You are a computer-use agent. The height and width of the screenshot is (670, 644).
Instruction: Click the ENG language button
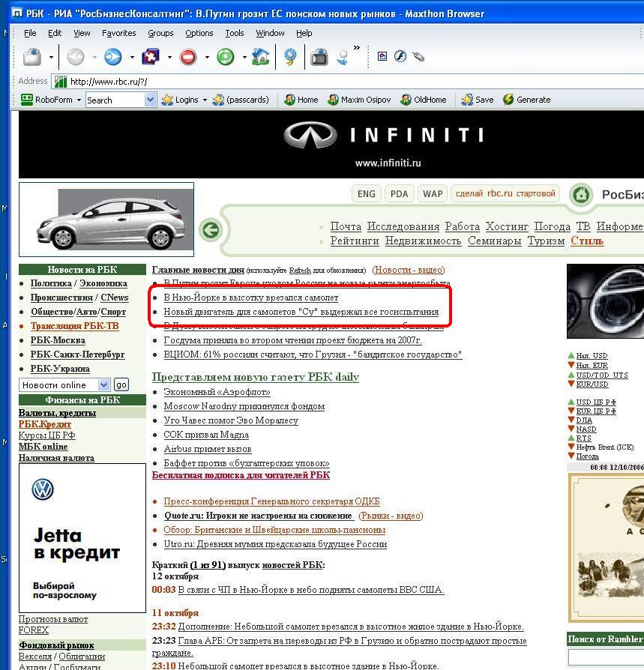pyautogui.click(x=367, y=193)
